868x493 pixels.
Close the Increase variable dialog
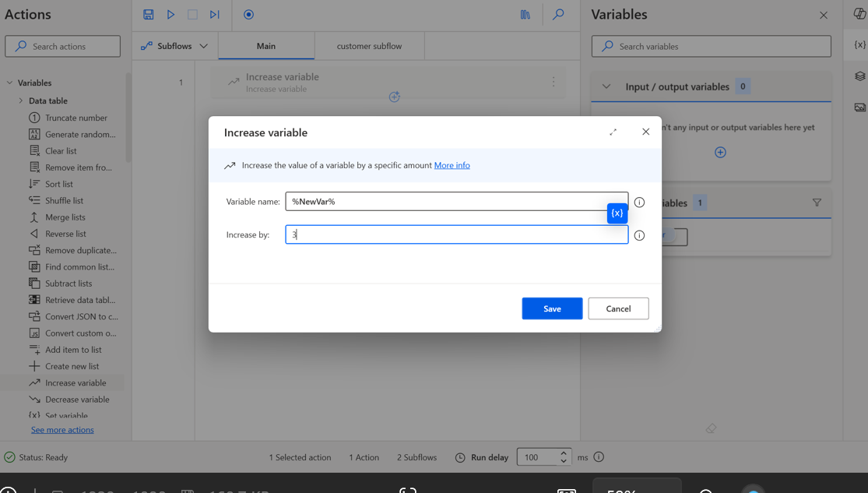coord(645,132)
